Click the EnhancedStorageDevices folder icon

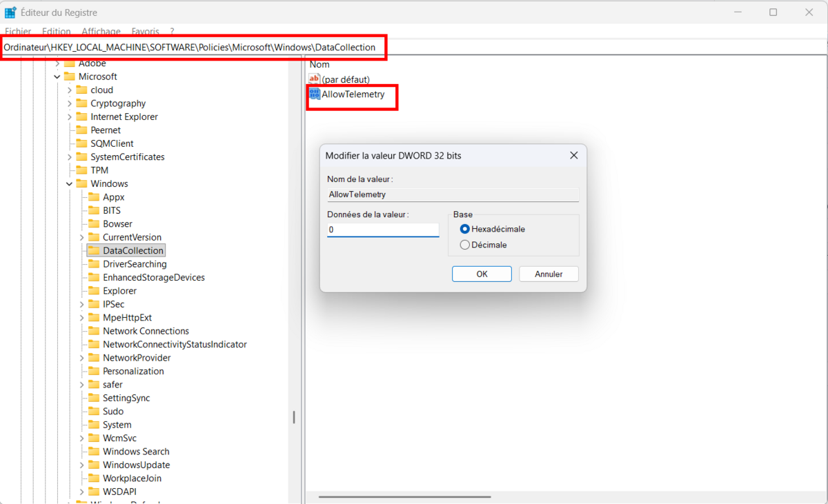point(93,277)
